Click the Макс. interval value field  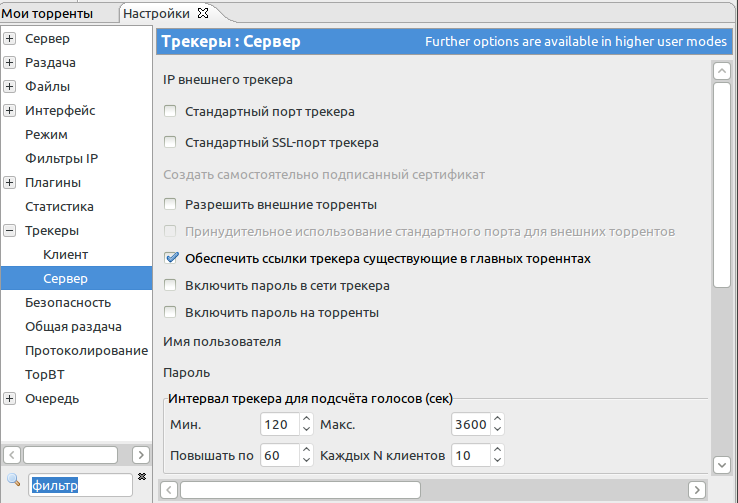471,424
